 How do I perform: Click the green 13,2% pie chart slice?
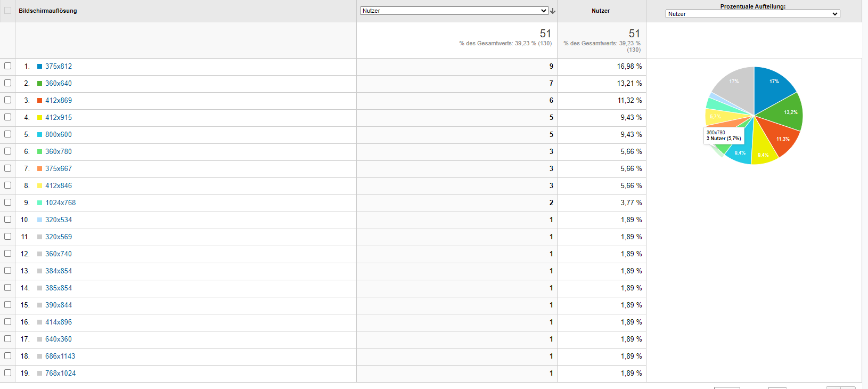coord(786,113)
